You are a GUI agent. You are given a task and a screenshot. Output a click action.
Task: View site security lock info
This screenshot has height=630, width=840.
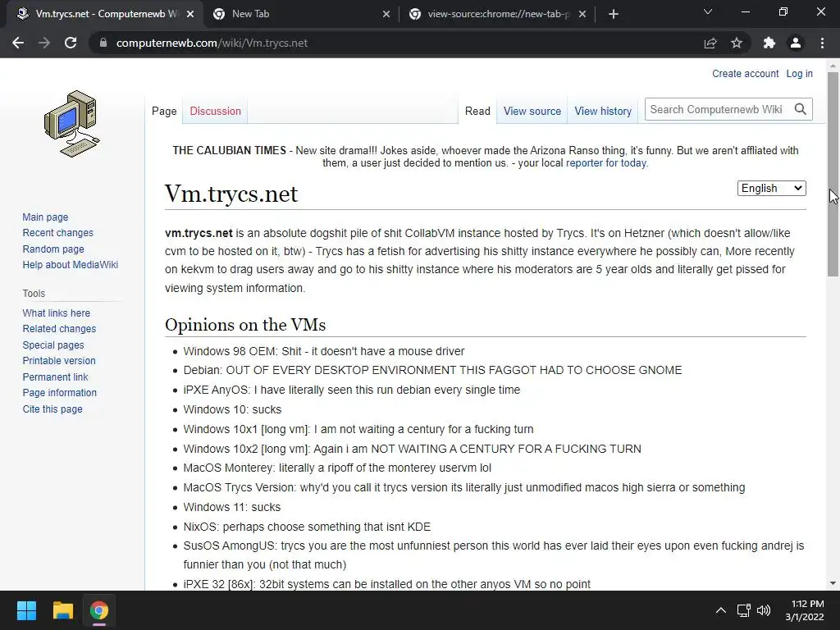pos(103,43)
